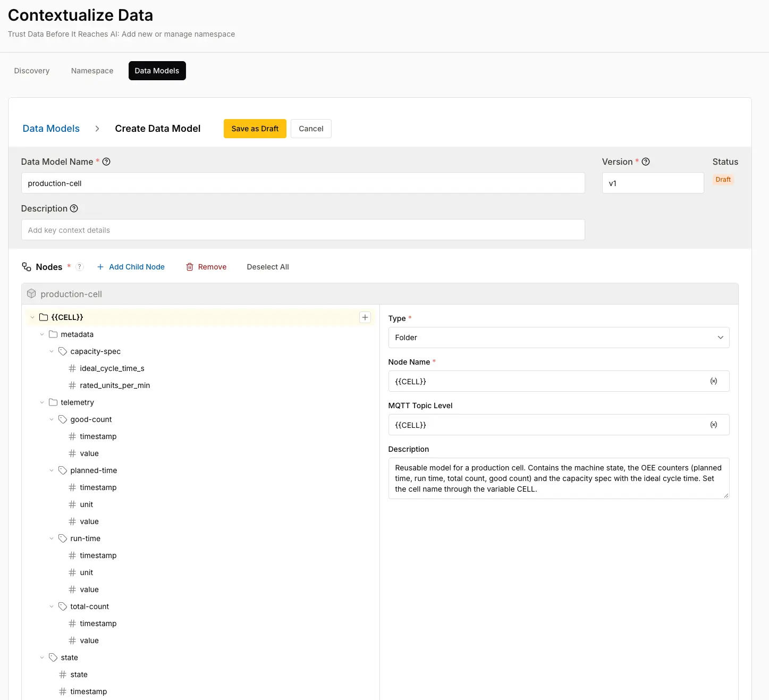Switch to the Namespace tab
This screenshot has width=769, height=700.
click(92, 71)
